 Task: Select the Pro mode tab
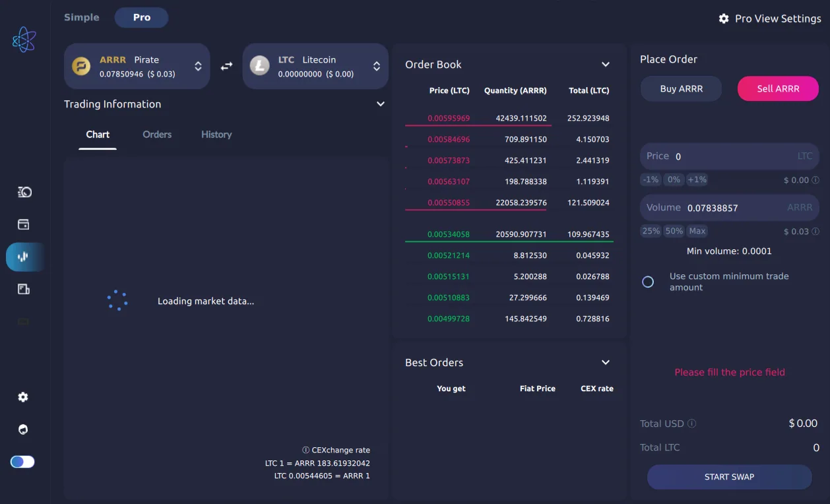142,18
